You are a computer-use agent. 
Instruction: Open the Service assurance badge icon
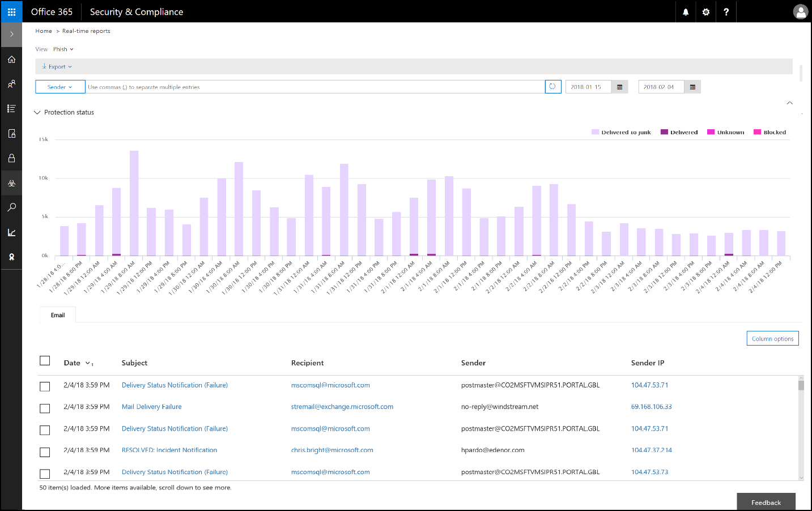tap(11, 257)
